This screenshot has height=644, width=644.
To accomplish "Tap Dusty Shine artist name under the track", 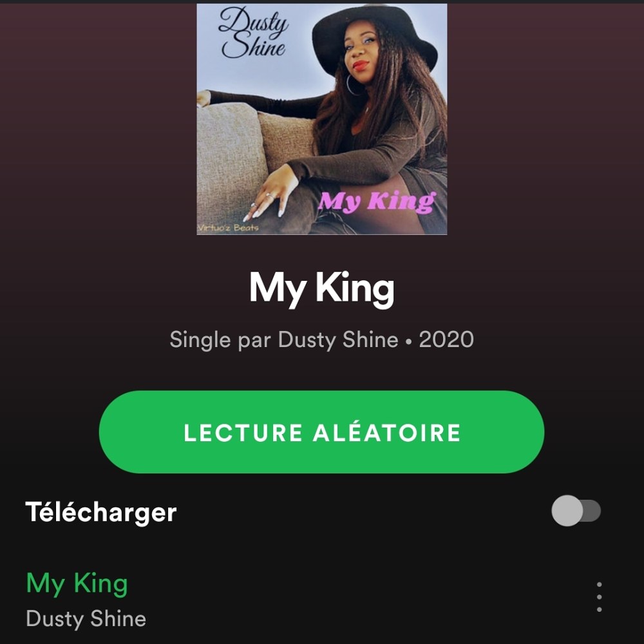I will click(86, 618).
